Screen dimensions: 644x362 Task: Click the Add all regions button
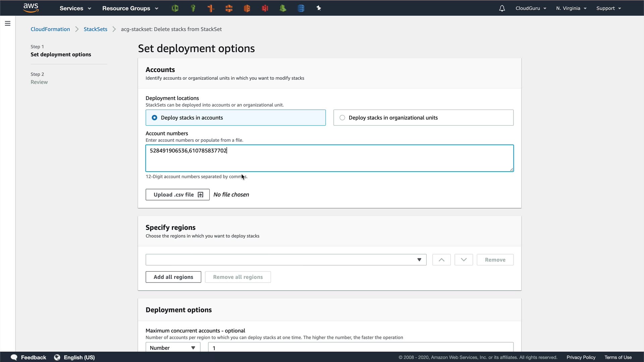173,277
